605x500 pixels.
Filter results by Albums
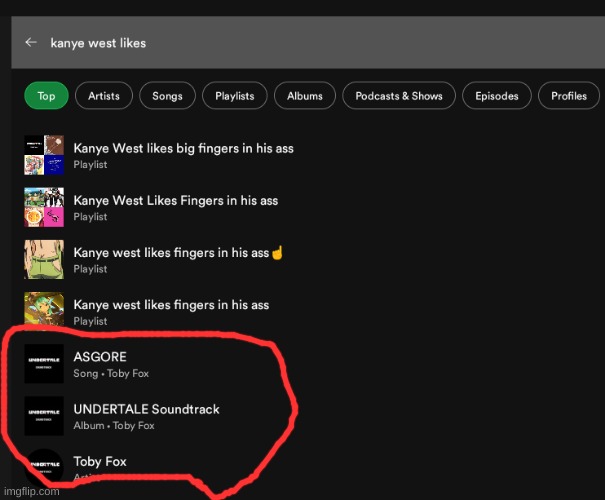[x=305, y=96]
